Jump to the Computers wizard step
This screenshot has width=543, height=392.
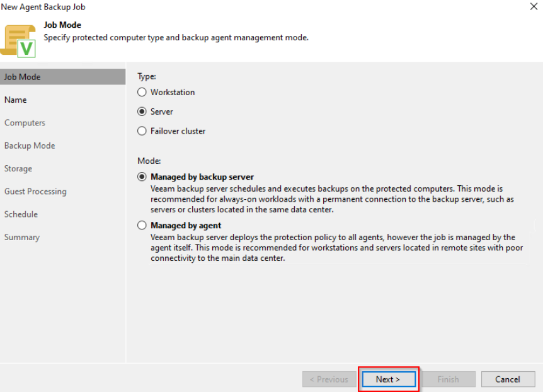(x=25, y=123)
